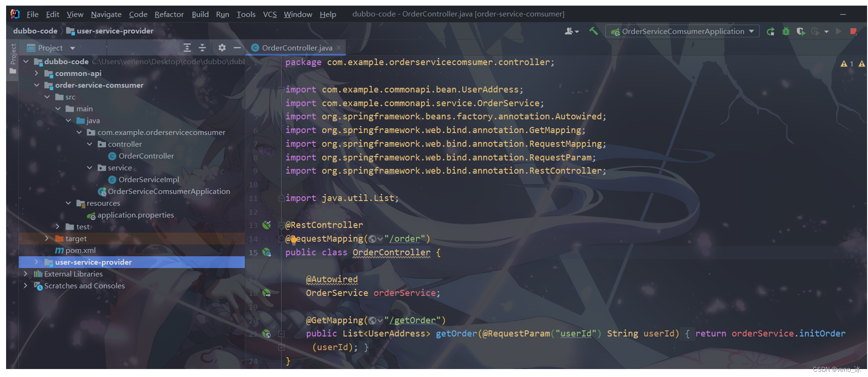Collapse the src folder
868x377 pixels.
coord(47,97)
